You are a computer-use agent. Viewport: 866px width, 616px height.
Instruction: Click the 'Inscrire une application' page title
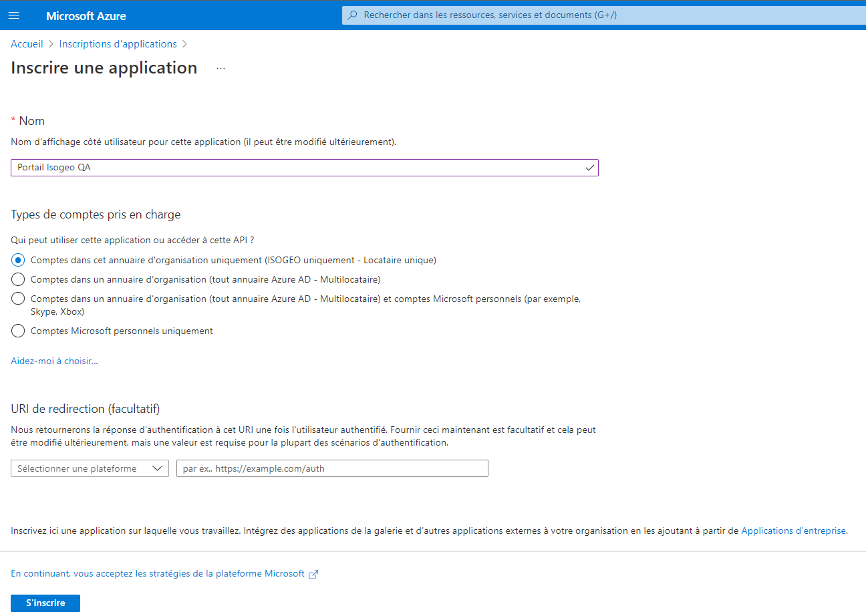[x=104, y=68]
